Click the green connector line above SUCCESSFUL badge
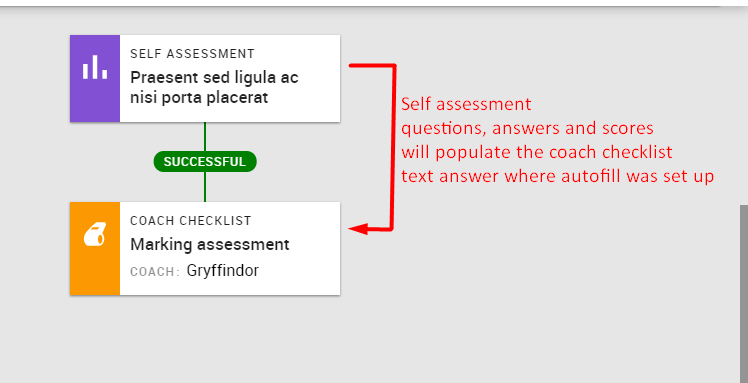 [205, 137]
